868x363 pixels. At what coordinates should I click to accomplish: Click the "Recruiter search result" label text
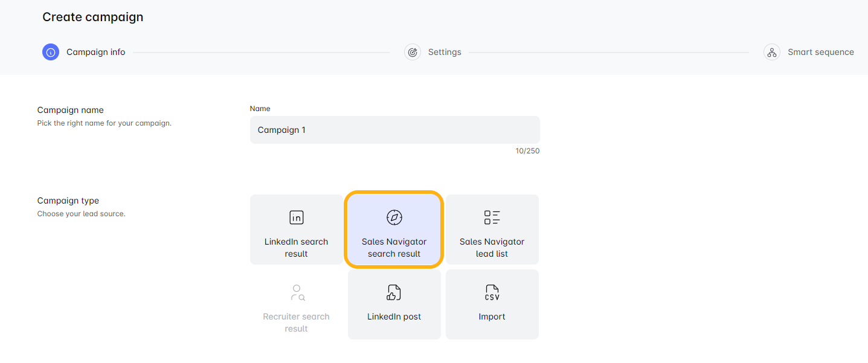pos(297,323)
